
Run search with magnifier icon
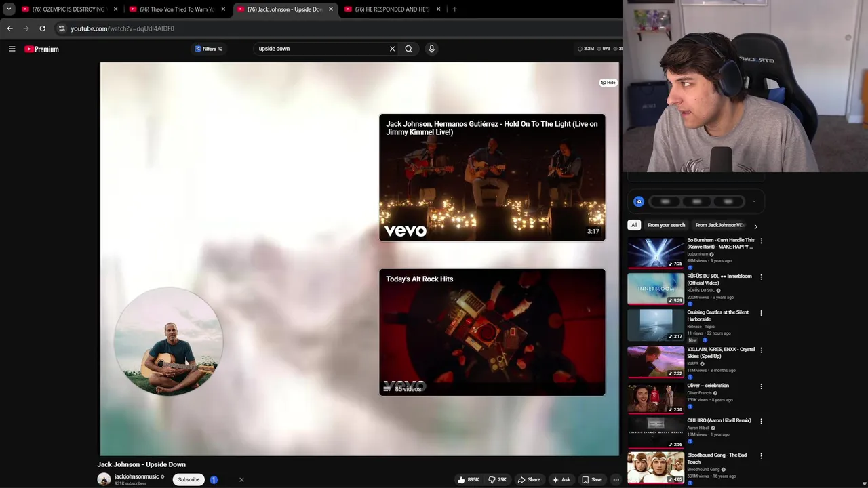(408, 49)
